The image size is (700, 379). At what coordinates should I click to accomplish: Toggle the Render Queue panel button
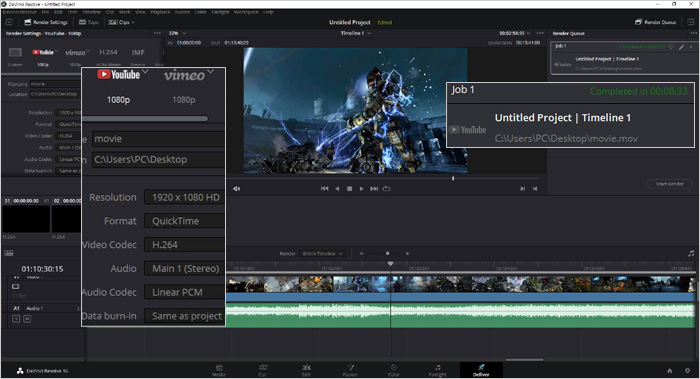[655, 22]
